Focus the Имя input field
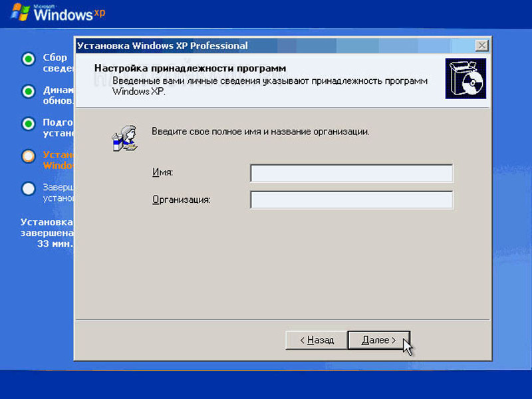Viewport: 532px width, 399px height. tap(352, 173)
